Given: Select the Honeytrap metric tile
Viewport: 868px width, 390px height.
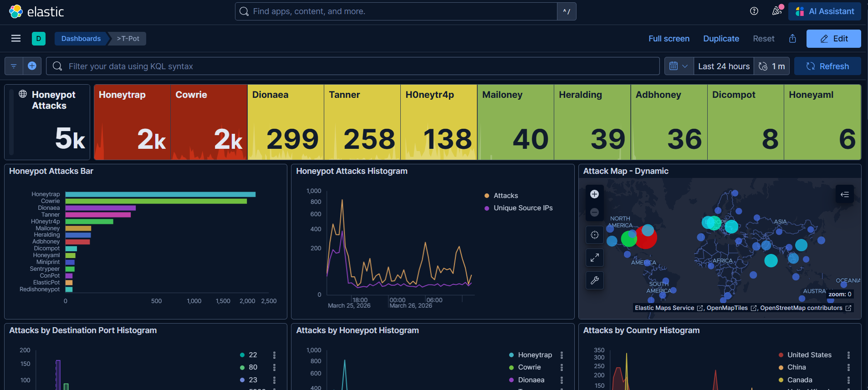Looking at the screenshot, I should [132, 122].
